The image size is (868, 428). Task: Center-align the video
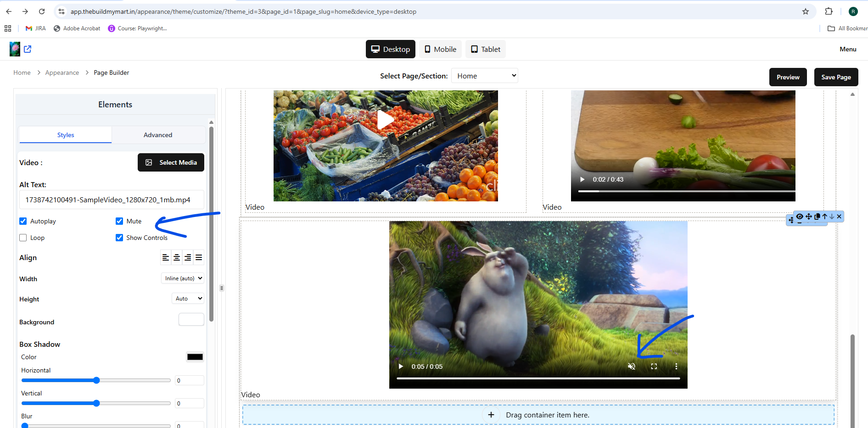177,257
